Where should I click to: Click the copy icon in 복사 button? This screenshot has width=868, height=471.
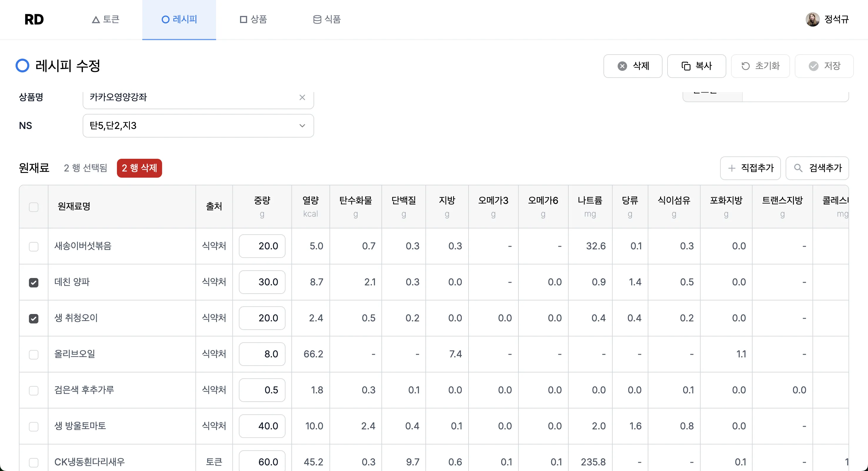tap(686, 66)
